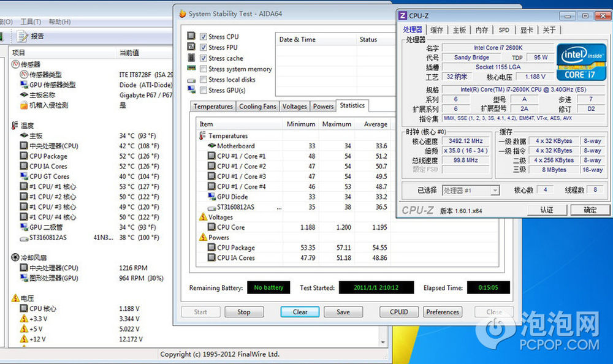Click the warning icon next to Powers in Statistics
The image size is (613, 364).
click(x=203, y=237)
